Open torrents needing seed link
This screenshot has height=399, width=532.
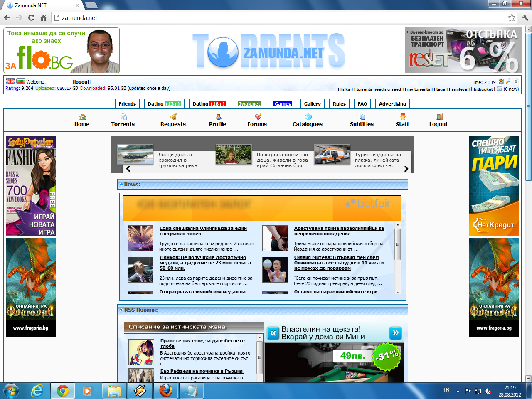[379, 89]
